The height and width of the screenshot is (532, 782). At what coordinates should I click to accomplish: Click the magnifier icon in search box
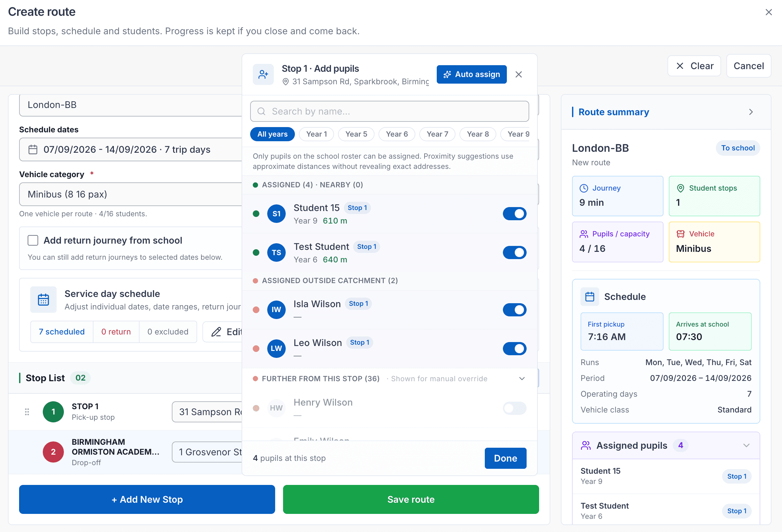tap(261, 111)
